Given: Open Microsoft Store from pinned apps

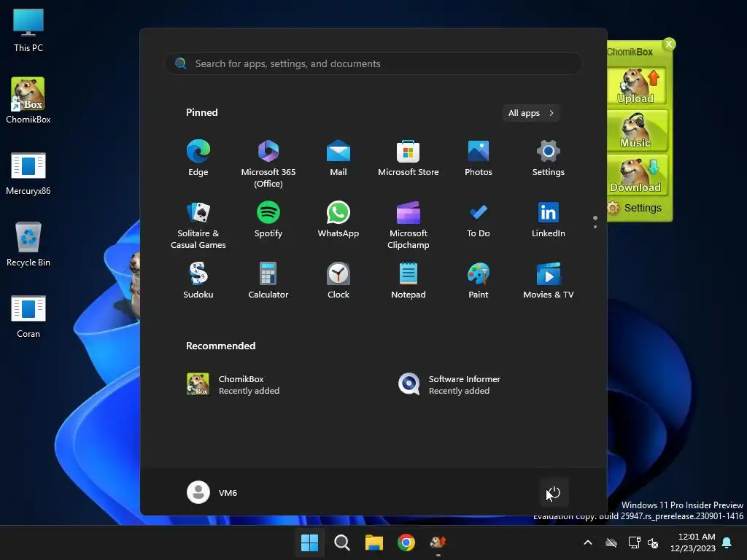Looking at the screenshot, I should click(409, 158).
